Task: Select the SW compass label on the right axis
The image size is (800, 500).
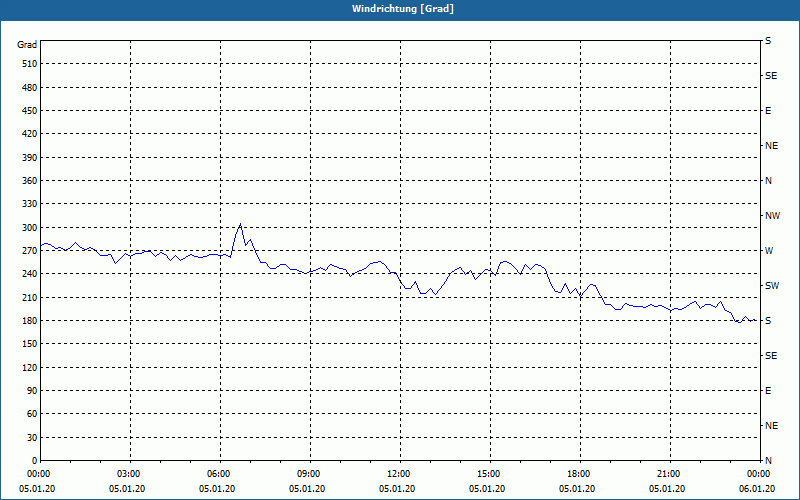Action: coord(772,286)
